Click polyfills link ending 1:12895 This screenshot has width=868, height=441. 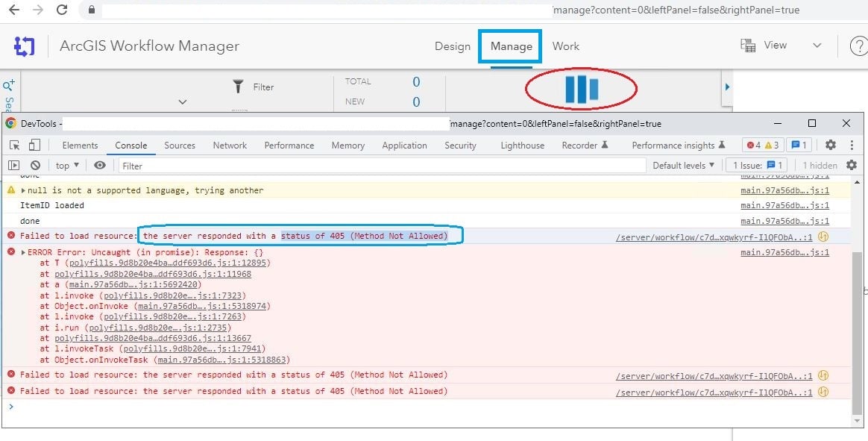click(166, 263)
